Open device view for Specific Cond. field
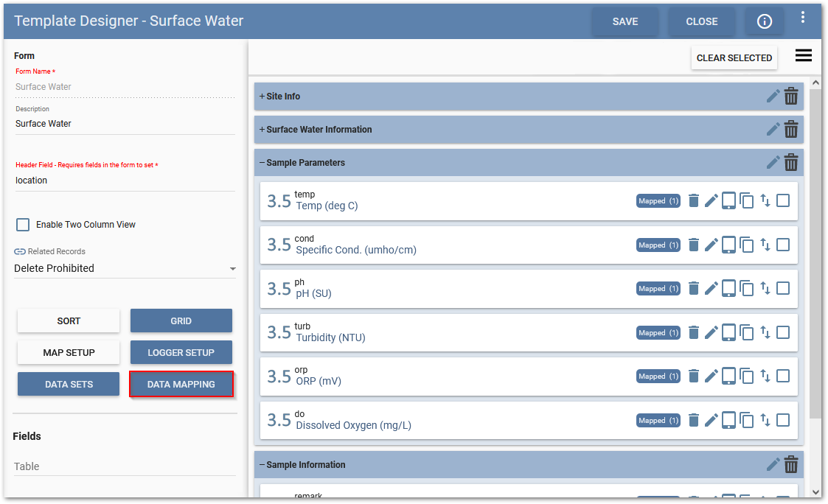The height and width of the screenshot is (504, 828). click(x=728, y=244)
